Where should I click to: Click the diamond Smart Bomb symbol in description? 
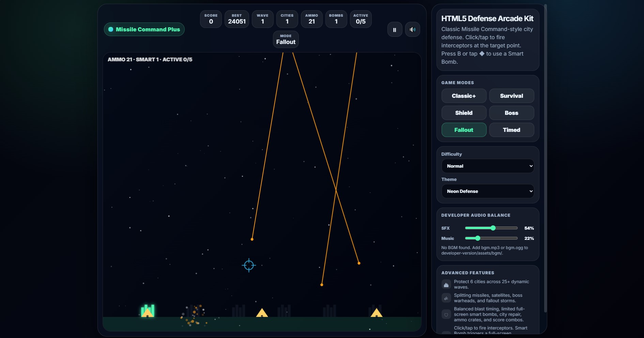(482, 53)
